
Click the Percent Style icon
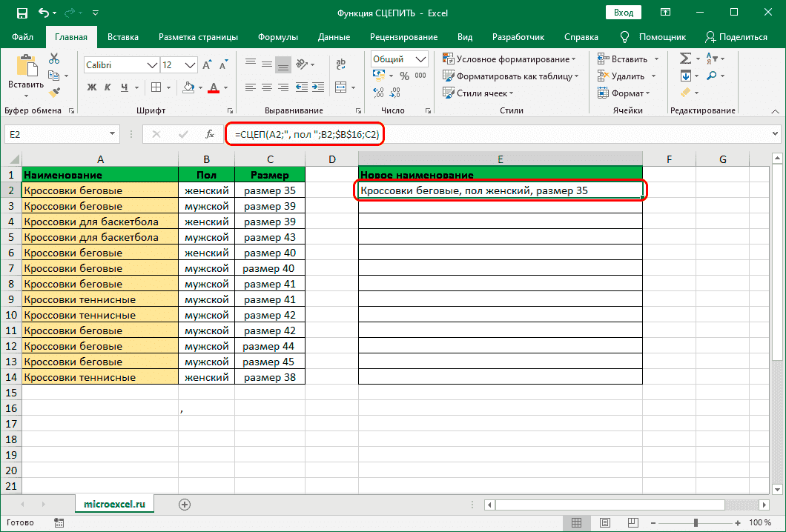click(x=404, y=76)
